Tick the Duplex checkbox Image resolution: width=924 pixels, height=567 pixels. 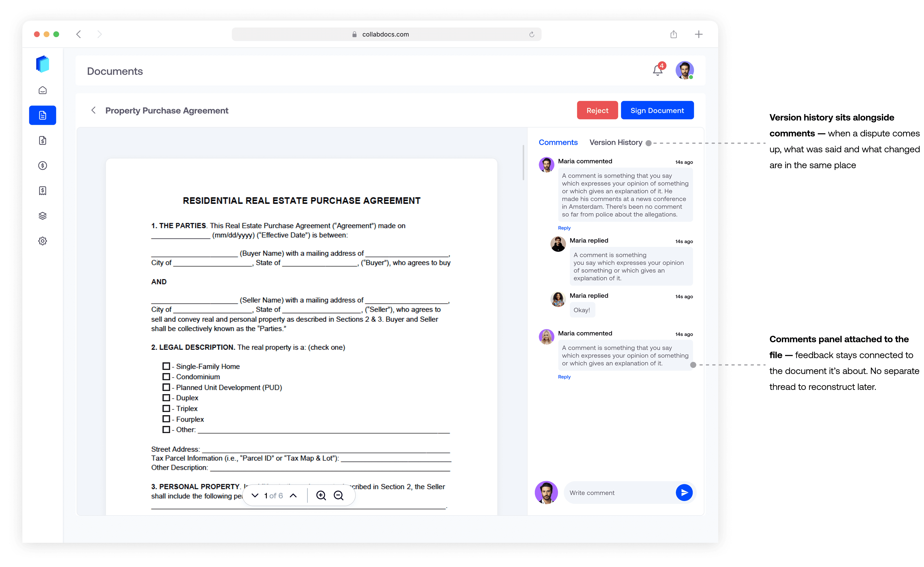point(166,398)
